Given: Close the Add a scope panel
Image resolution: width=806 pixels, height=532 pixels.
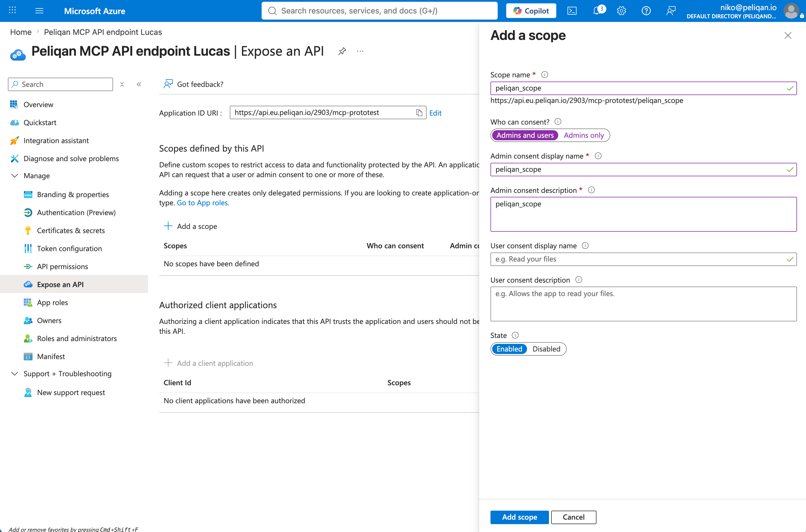Looking at the screenshot, I should (x=788, y=35).
